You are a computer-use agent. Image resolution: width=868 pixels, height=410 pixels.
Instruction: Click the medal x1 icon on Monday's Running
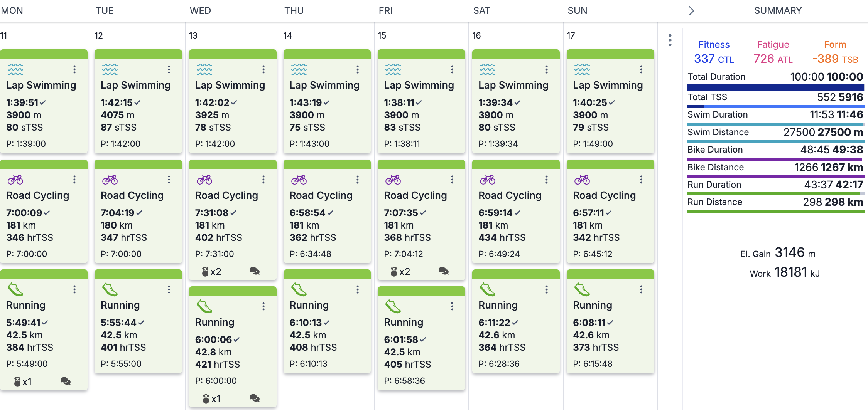coord(23,382)
